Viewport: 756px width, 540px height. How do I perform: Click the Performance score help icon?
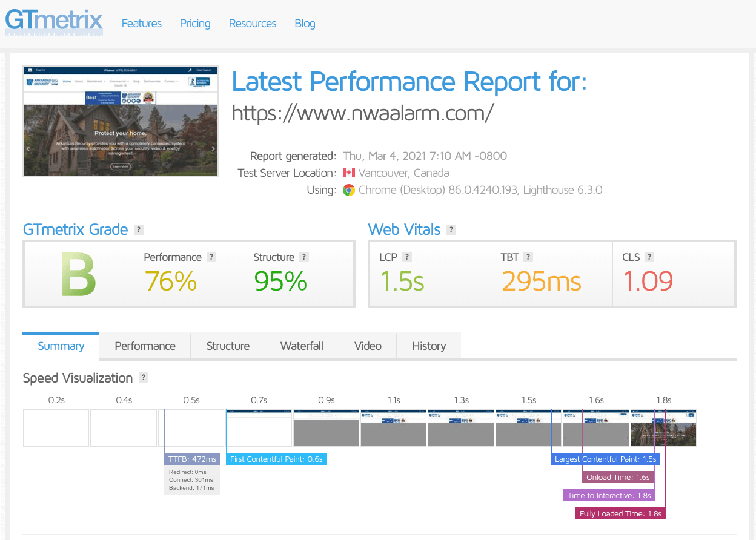point(211,257)
